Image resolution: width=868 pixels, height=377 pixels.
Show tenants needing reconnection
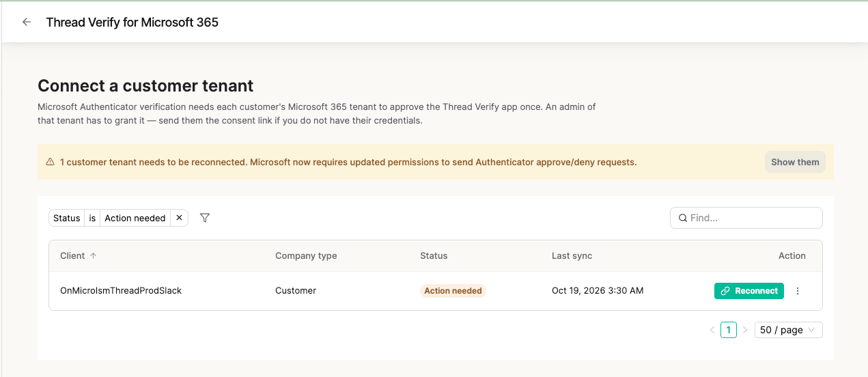click(795, 162)
